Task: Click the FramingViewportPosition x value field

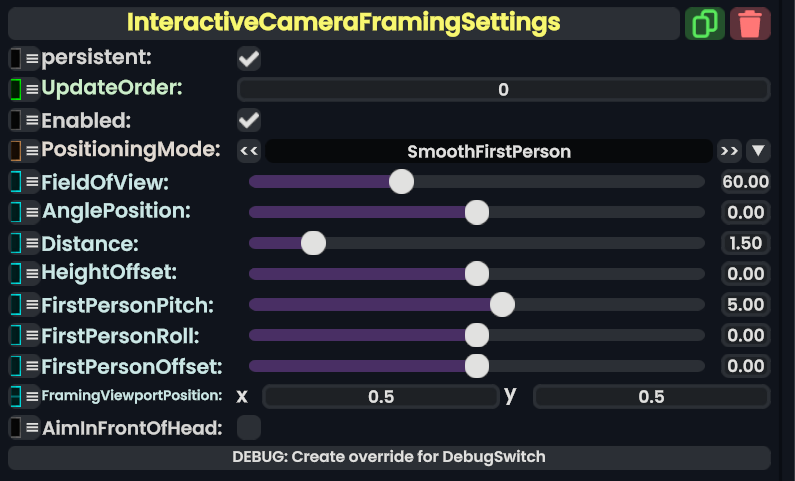Action: coord(381,397)
